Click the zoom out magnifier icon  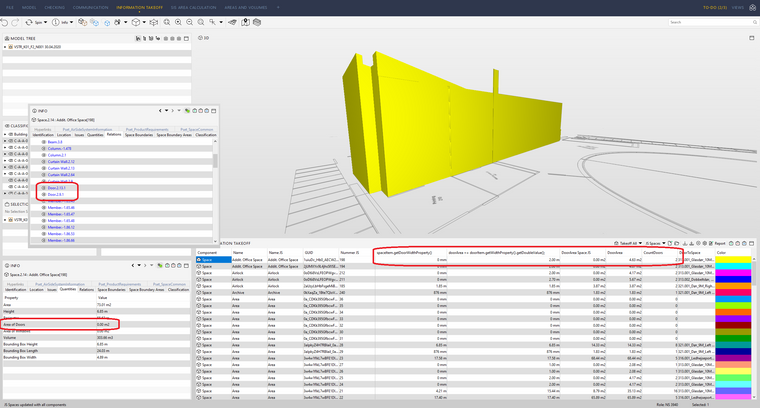click(x=190, y=22)
